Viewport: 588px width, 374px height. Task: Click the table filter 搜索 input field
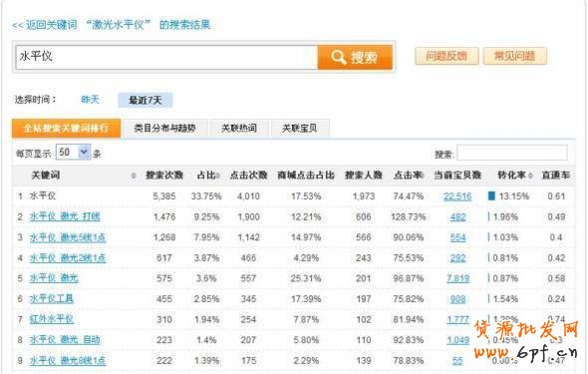point(512,153)
